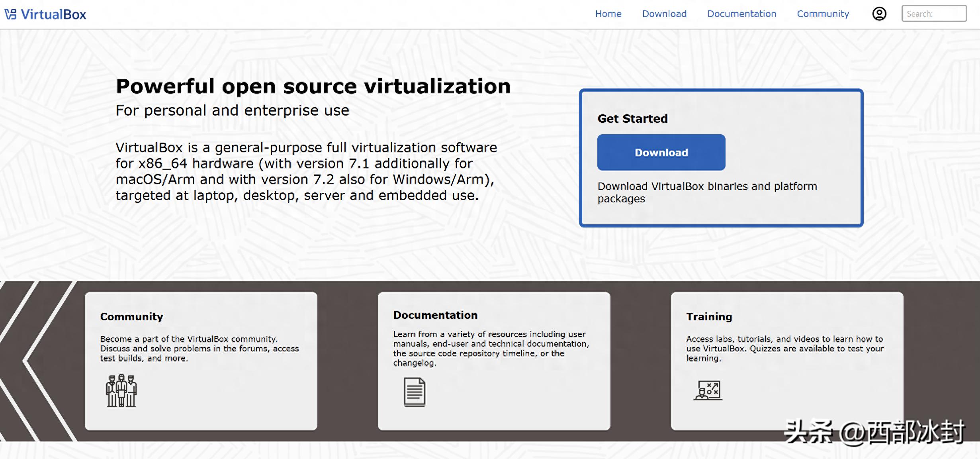The height and width of the screenshot is (459, 980).
Task: Click 'Learn from a variety of resources' text
Action: pyautogui.click(x=491, y=349)
